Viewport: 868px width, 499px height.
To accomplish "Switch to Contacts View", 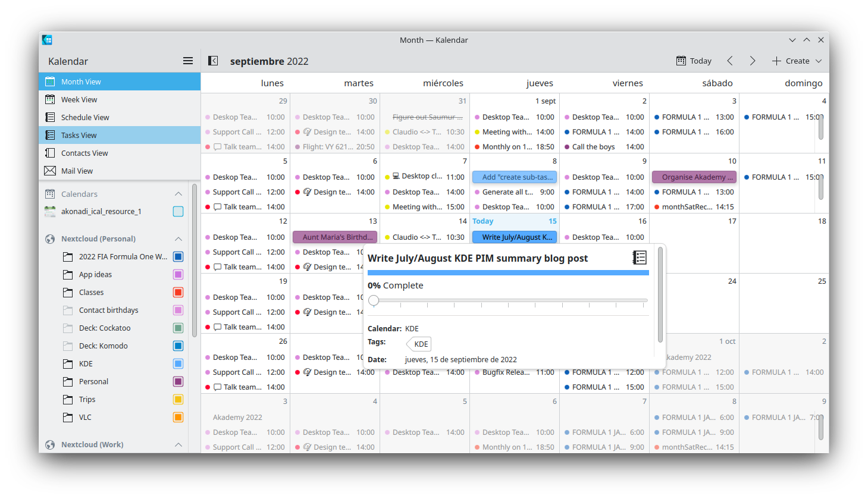I will click(x=120, y=153).
